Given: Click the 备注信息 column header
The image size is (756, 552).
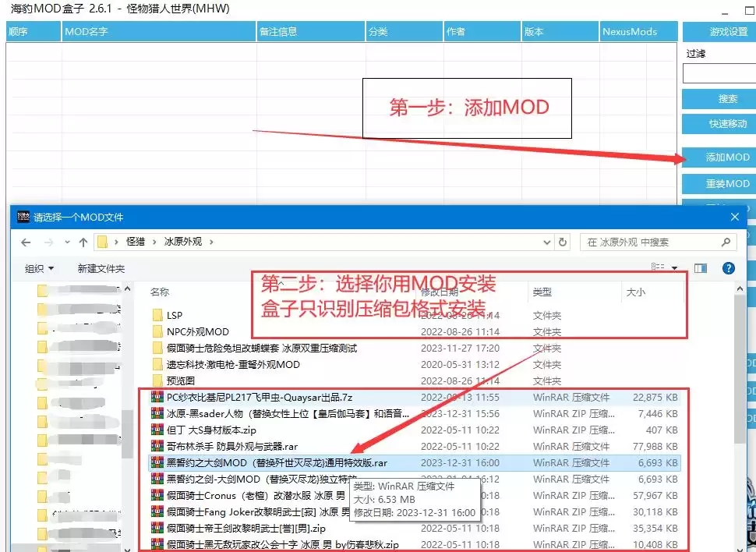Looking at the screenshot, I should click(310, 32).
